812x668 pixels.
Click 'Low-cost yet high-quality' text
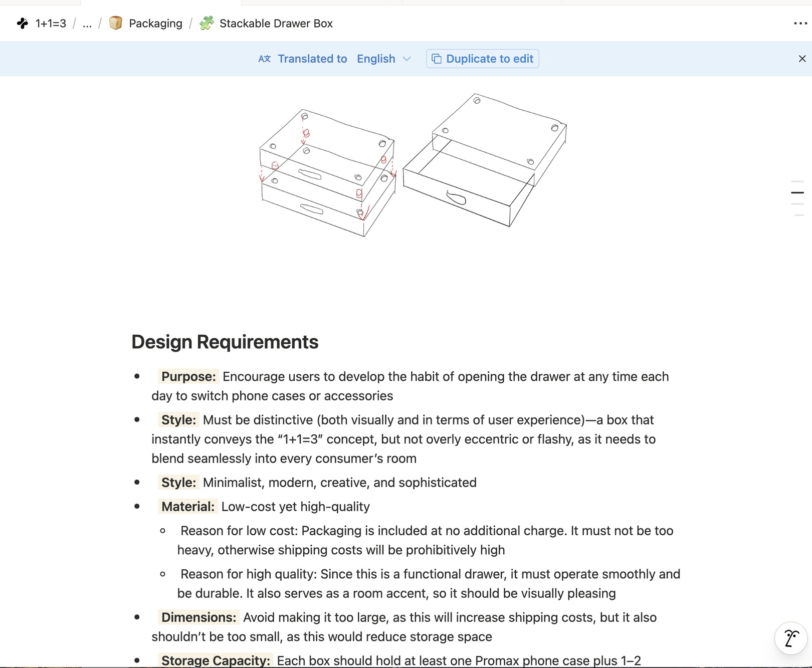pyautogui.click(x=296, y=507)
